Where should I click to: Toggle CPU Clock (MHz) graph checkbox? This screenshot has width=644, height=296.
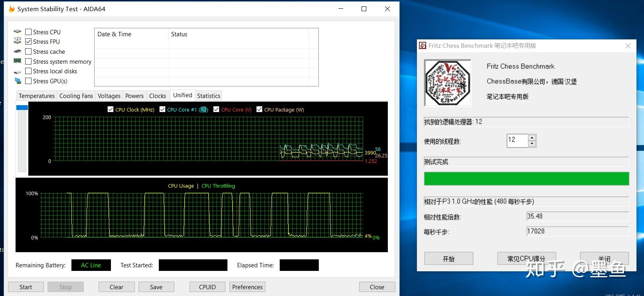point(111,109)
